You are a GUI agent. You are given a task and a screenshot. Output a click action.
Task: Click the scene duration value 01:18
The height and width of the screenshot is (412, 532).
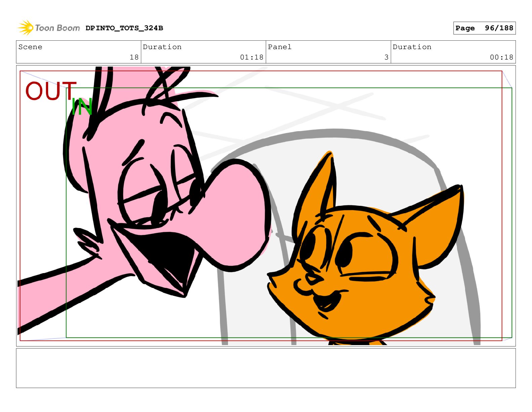tap(252, 57)
